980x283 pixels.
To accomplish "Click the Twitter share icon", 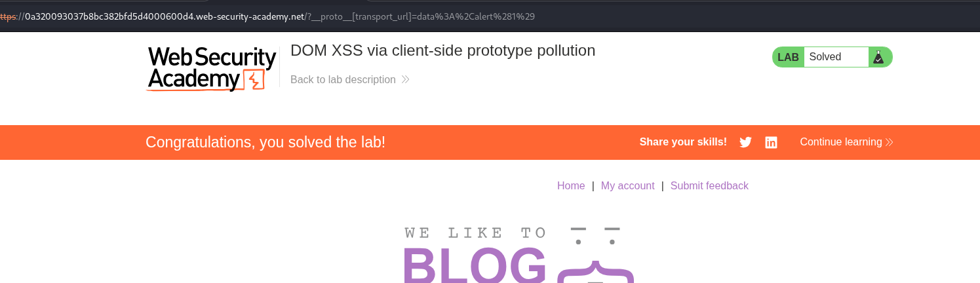I will 745,142.
